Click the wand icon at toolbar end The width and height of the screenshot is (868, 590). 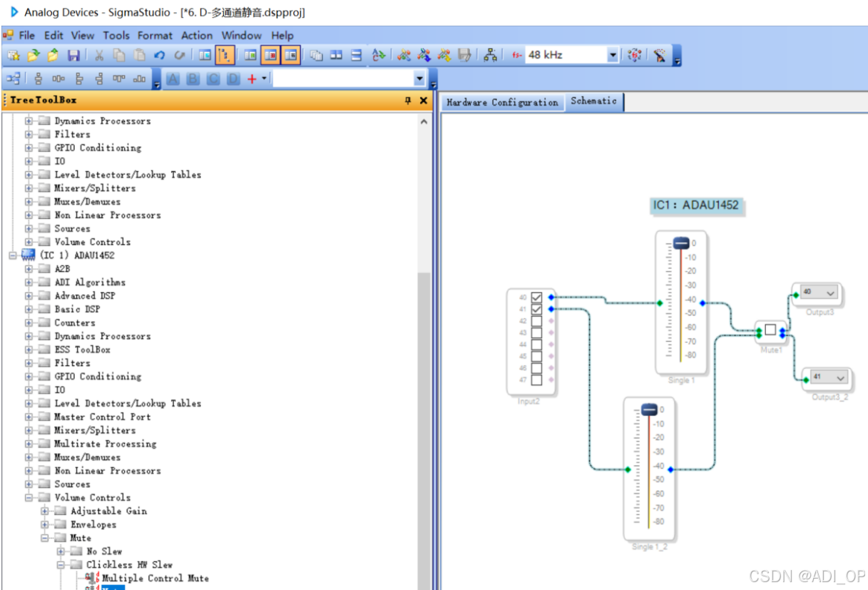pyautogui.click(x=660, y=55)
